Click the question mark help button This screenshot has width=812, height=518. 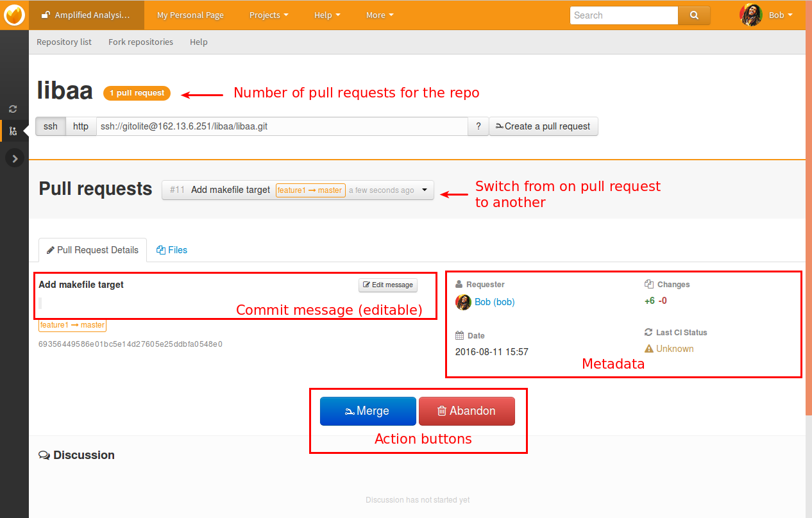point(478,126)
